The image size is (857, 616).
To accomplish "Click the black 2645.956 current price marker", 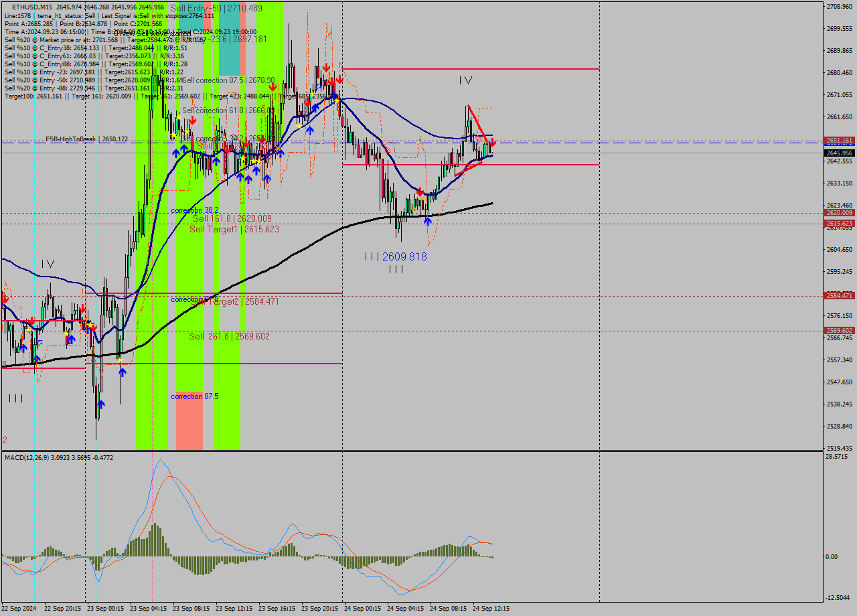I will click(x=839, y=153).
